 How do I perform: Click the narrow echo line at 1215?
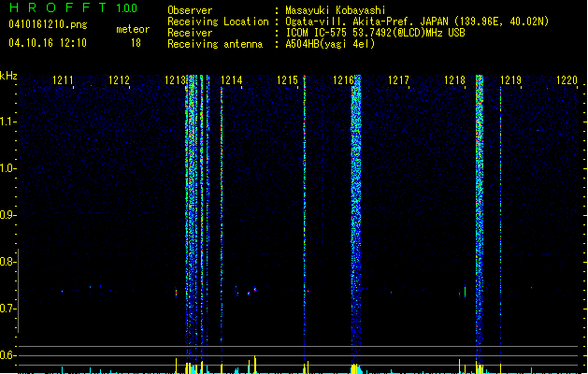tap(305, 218)
